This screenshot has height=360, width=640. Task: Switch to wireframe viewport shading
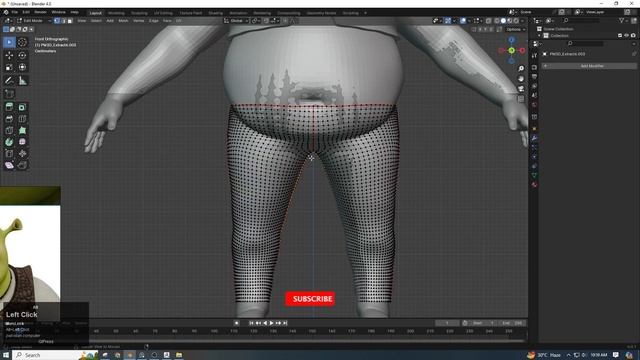click(497, 20)
